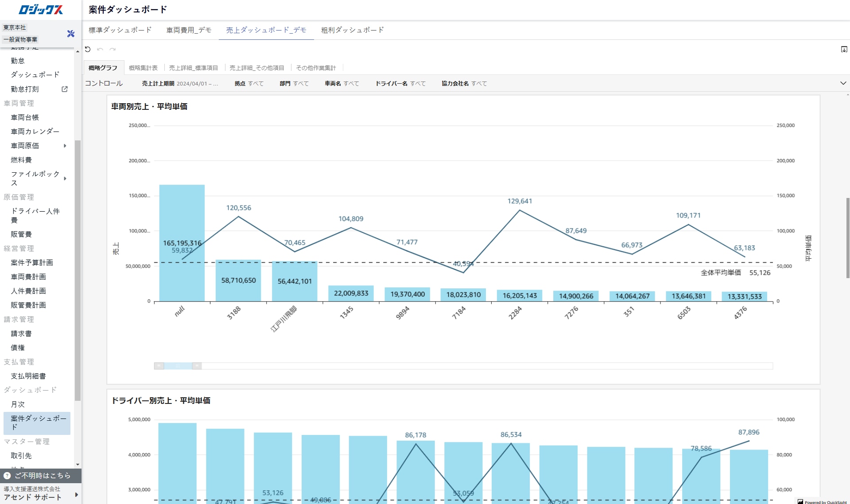
Task: Open the 車両名 filter dropdown
Action: tap(342, 83)
